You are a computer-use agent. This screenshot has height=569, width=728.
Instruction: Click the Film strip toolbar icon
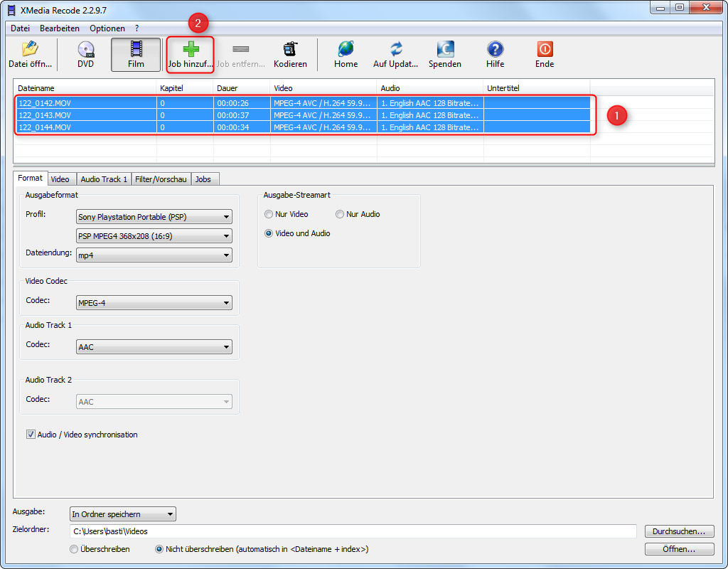136,50
